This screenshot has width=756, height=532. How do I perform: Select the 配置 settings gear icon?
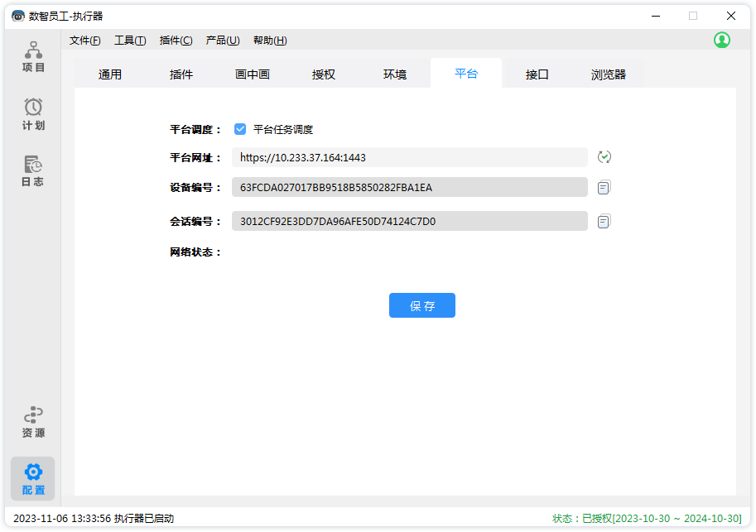click(x=33, y=472)
